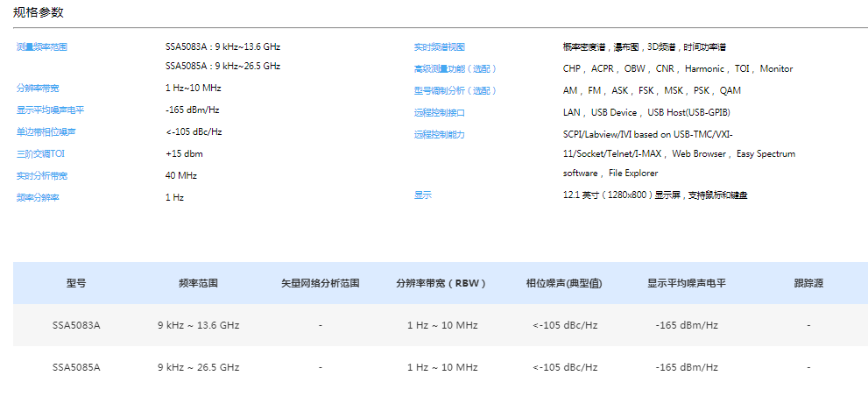Click '-165 dBm/Hz' in the SSA5085A row
868x404 pixels.
pos(687,367)
